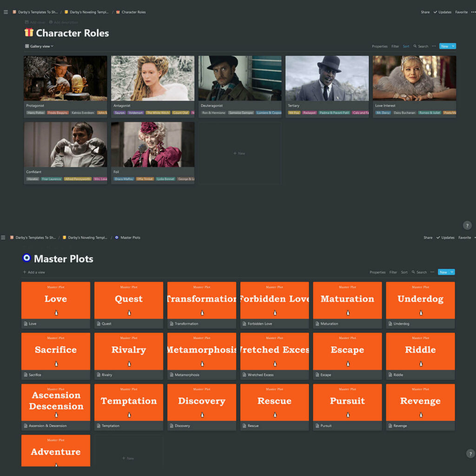Click the 'Friar Laurence' tag on Confidant card
Viewport: 476px width, 476px height.
coord(51,179)
